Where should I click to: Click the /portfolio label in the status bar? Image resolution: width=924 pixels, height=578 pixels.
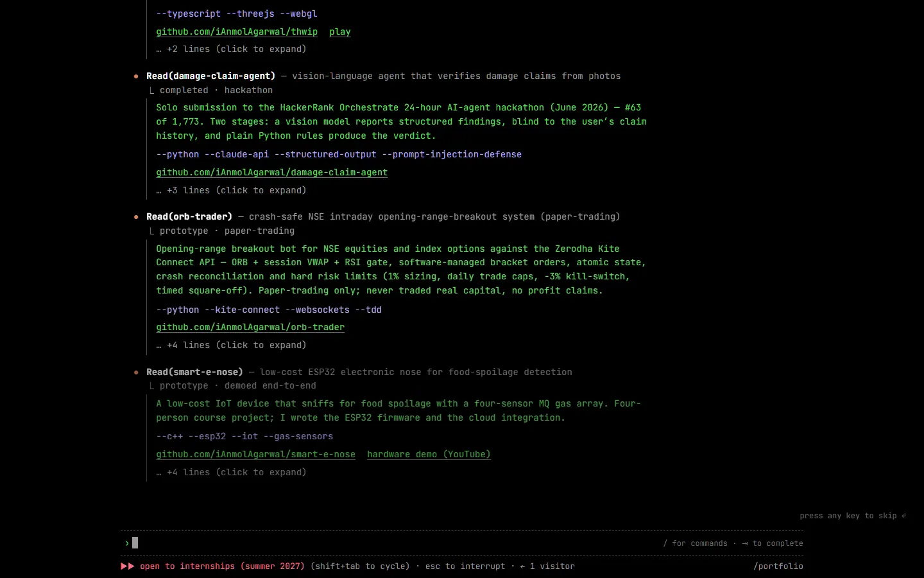[778, 566]
